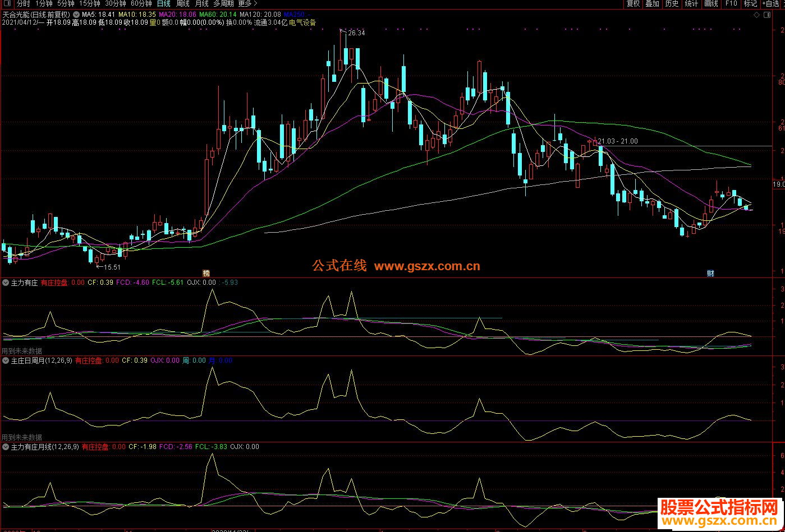Click the MA10: 18.35 label
The width and height of the screenshot is (785, 532).
(x=137, y=14)
